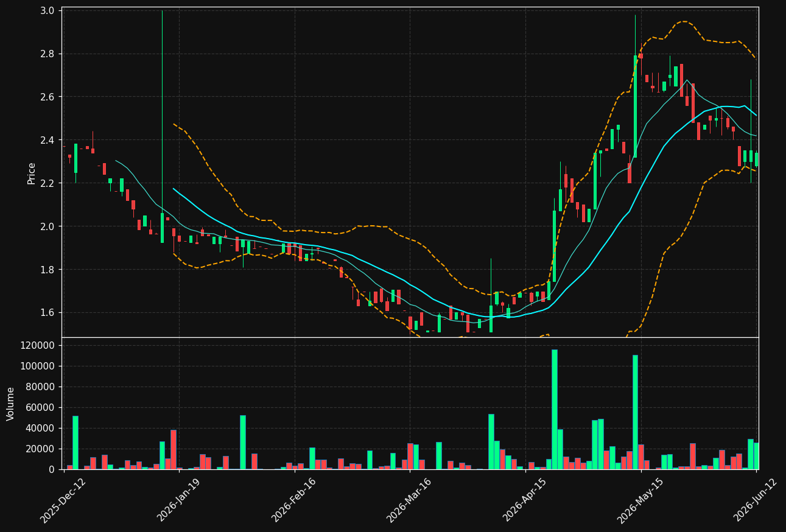This screenshot has height=532, width=786.
Task: Click the 40000 volume tick label
Action: pyautogui.click(x=41, y=429)
